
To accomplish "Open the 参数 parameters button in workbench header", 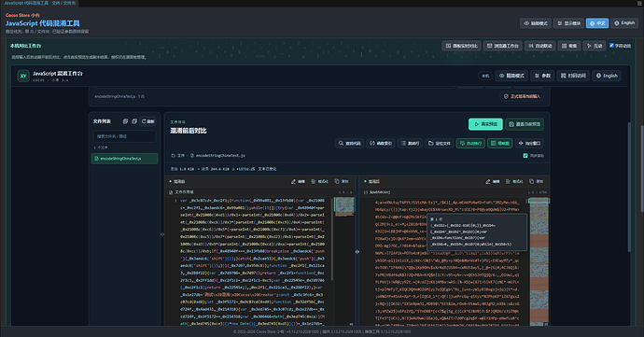I will 542,76.
